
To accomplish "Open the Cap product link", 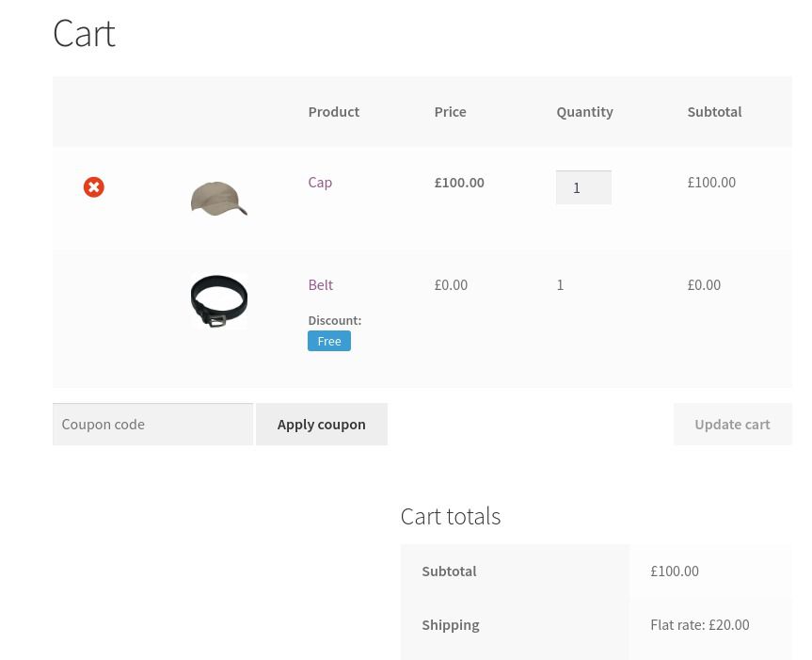I will [320, 183].
